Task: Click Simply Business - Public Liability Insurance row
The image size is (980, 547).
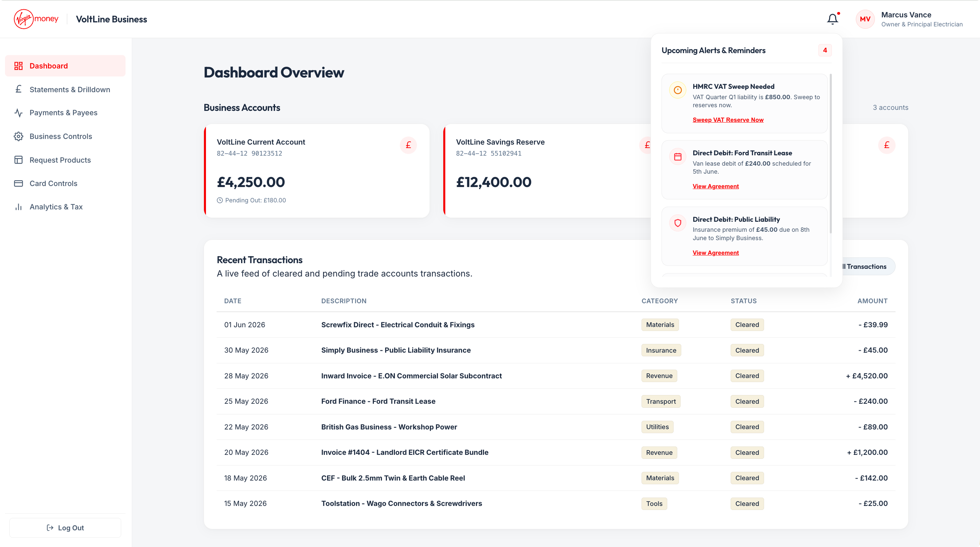Action: [556, 350]
